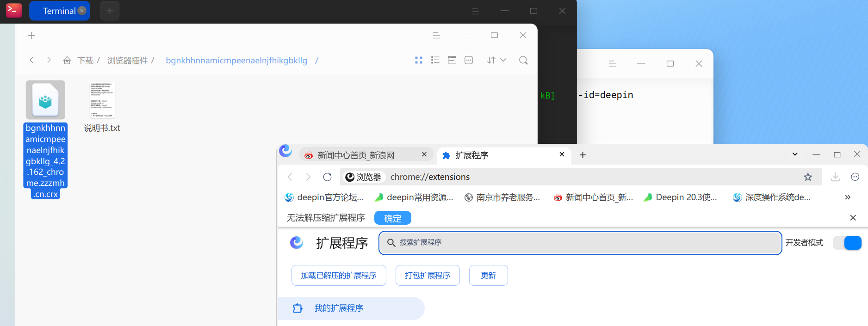Open file manager view options icon

[x=469, y=60]
